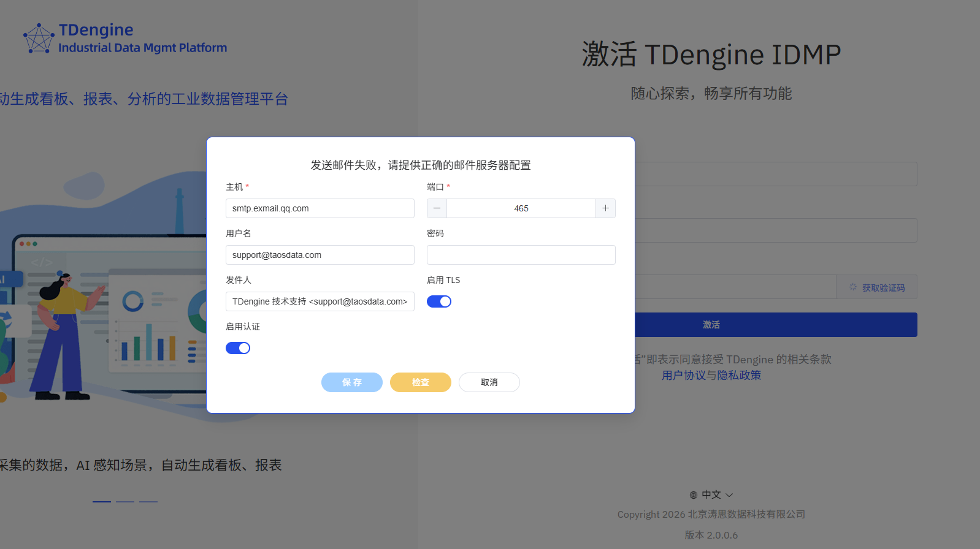Image resolution: width=980 pixels, height=549 pixels.
Task: Click the 版本 2.0.0.6 version text
Action: [711, 535]
